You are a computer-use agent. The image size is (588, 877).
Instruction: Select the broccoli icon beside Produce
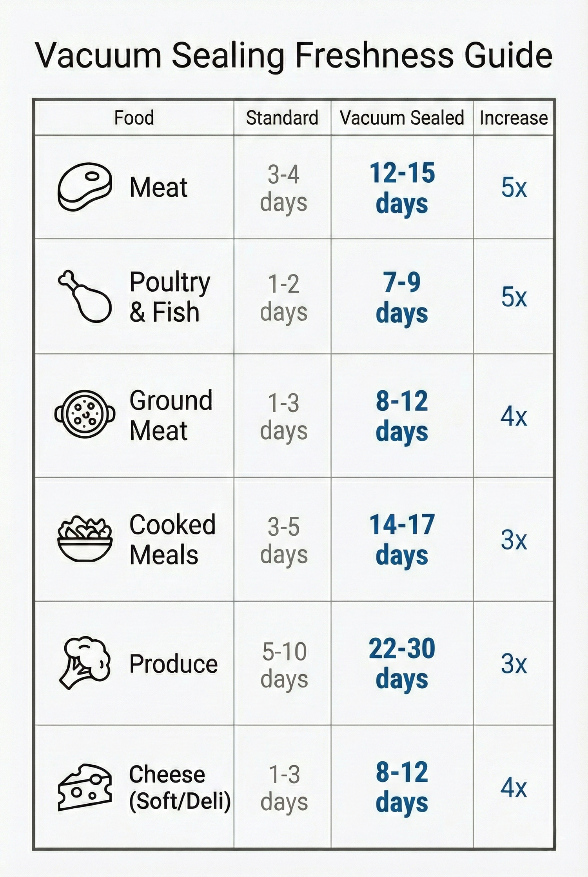point(85,663)
